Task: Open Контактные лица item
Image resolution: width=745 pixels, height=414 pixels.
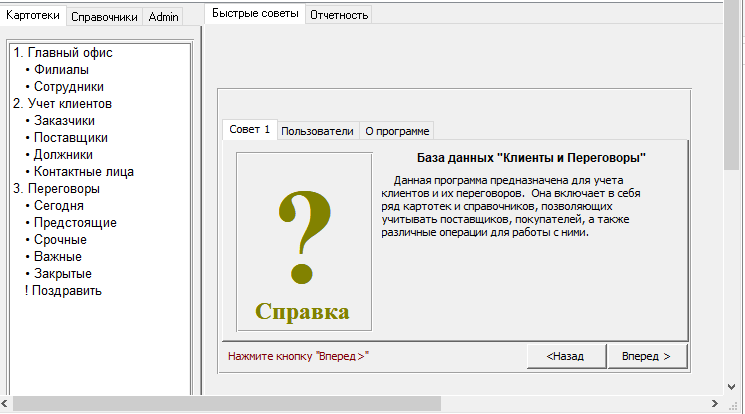Action: click(83, 172)
